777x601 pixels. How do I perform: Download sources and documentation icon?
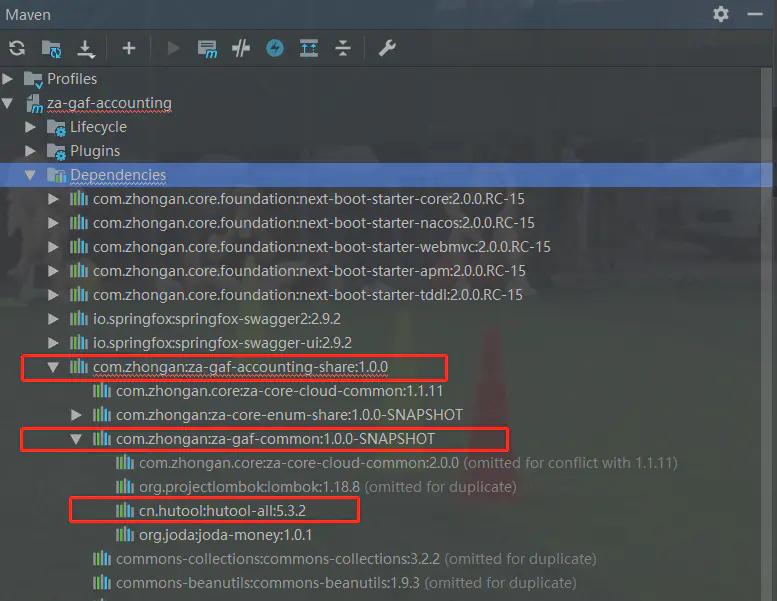tap(86, 49)
